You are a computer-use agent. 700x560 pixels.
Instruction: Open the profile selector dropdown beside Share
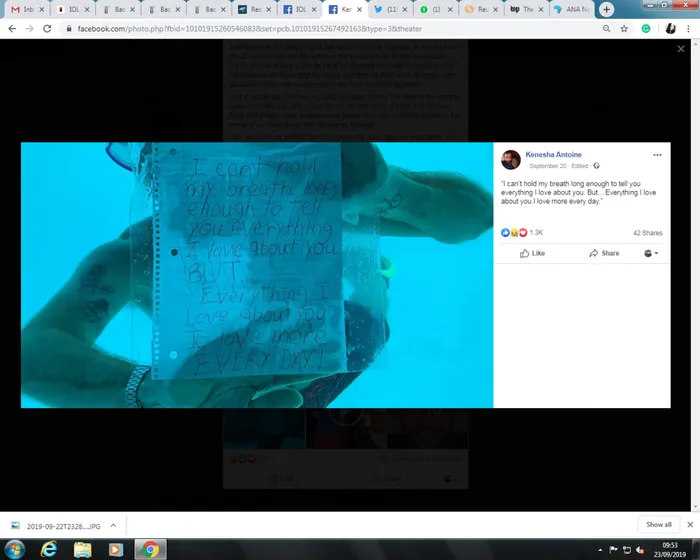[651, 254]
